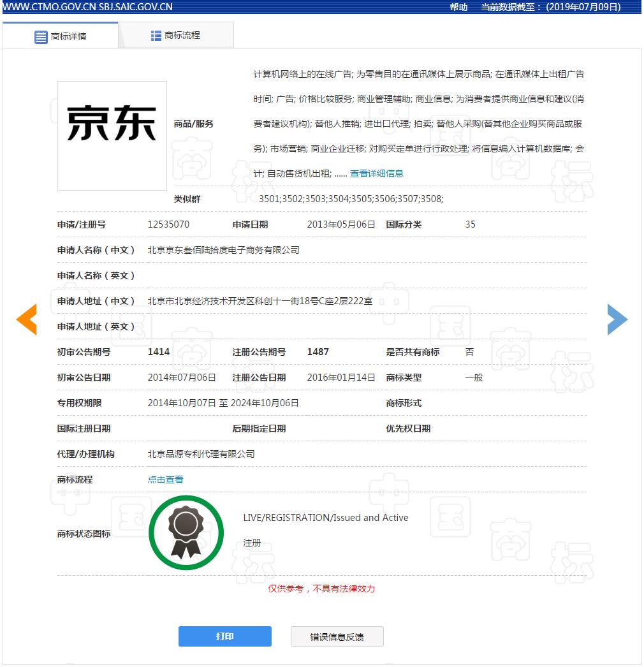Screen dimensions: 644x667
Task: Click the 代理/办理机构 field label
Action: (x=86, y=454)
